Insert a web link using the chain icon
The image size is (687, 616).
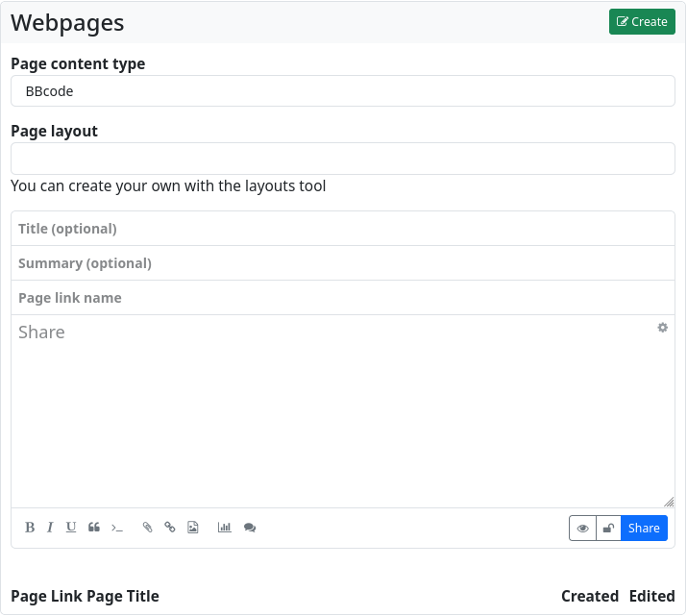(x=170, y=528)
